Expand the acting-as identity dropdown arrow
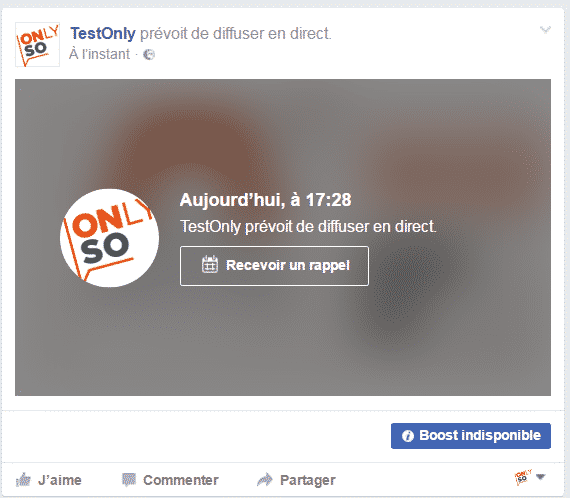The image size is (570, 498). pyautogui.click(x=541, y=477)
